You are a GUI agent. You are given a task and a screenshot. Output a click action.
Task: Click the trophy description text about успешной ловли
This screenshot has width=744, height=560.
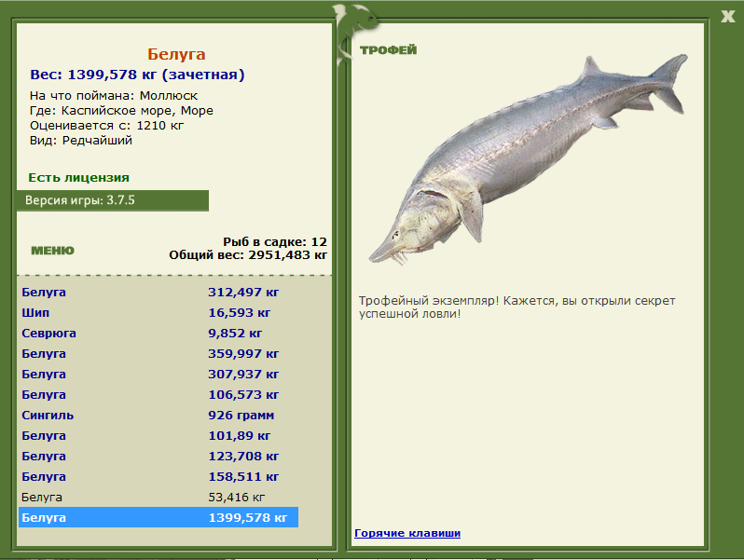[x=517, y=307]
